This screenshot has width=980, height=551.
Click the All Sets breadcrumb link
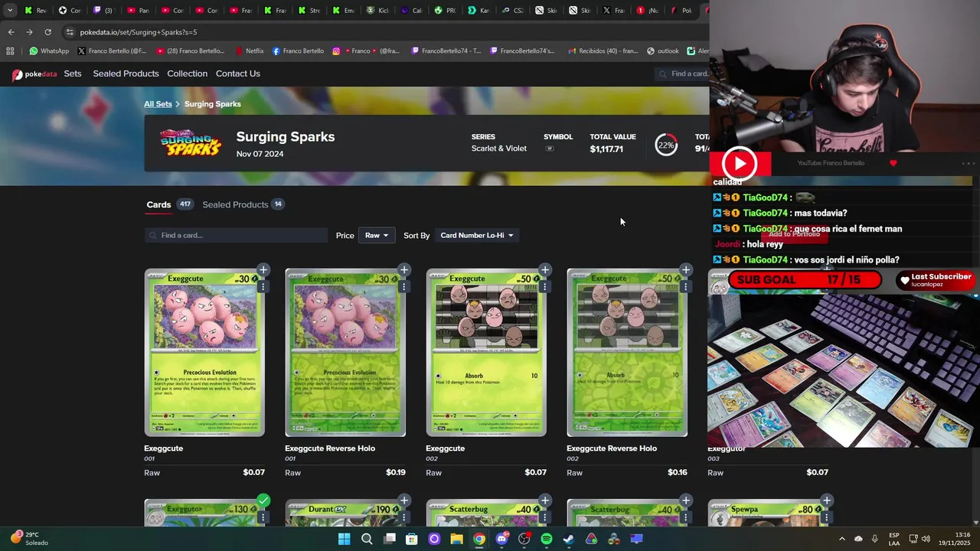[158, 104]
